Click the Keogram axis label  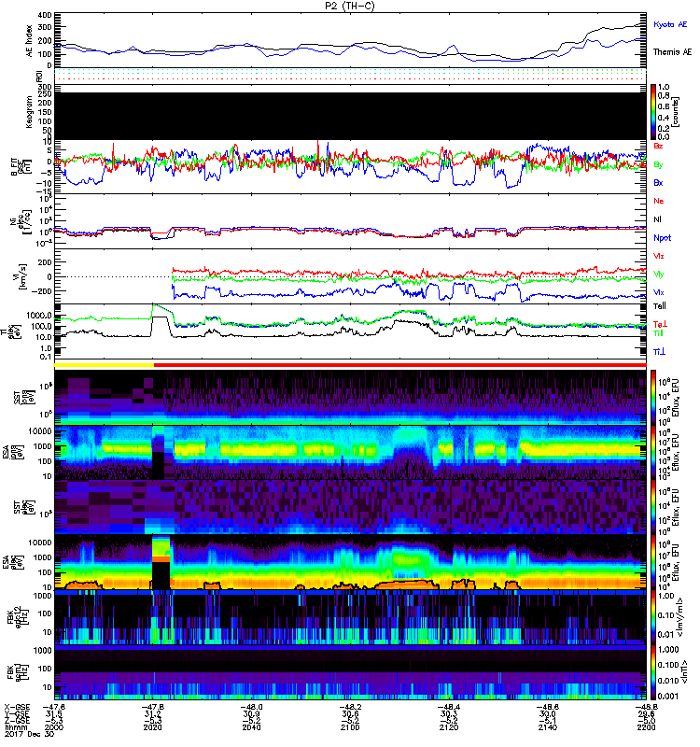[x=30, y=111]
